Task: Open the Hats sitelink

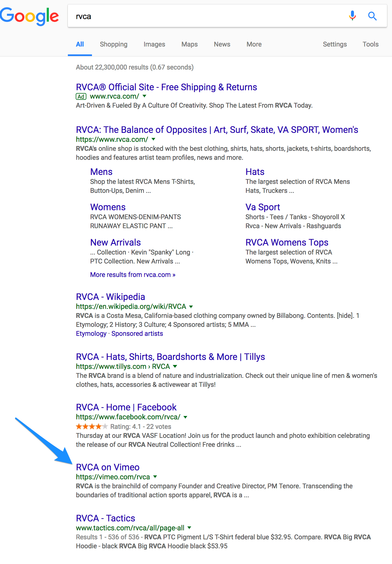Action: pos(255,172)
